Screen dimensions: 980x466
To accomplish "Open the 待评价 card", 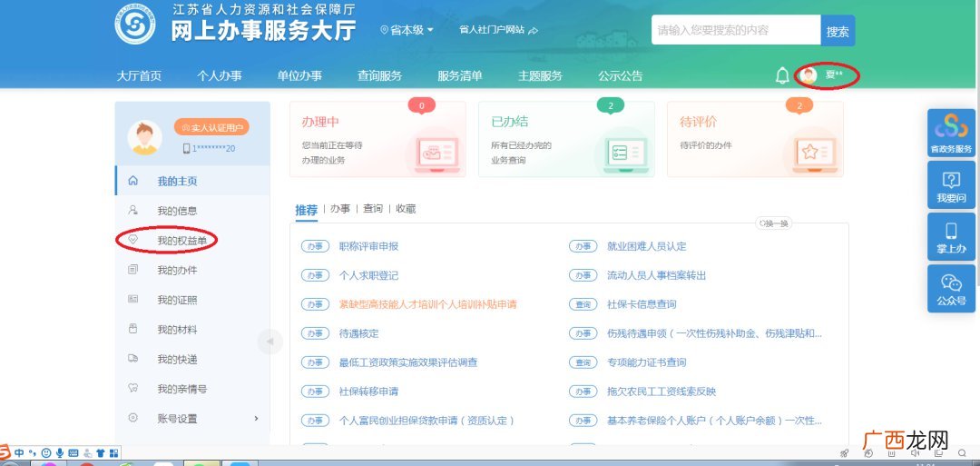I will (755, 139).
